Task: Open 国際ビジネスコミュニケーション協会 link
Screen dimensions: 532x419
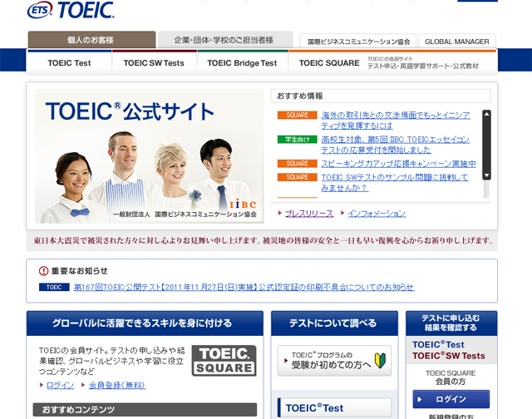Action: (x=358, y=42)
